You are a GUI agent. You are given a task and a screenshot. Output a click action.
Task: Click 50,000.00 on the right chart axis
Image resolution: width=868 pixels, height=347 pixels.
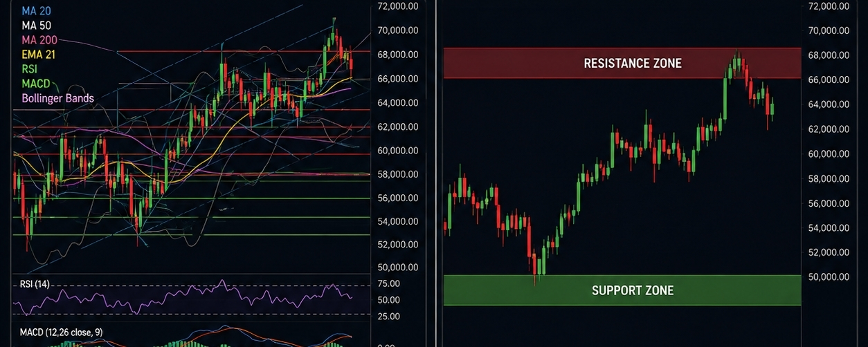pos(829,277)
